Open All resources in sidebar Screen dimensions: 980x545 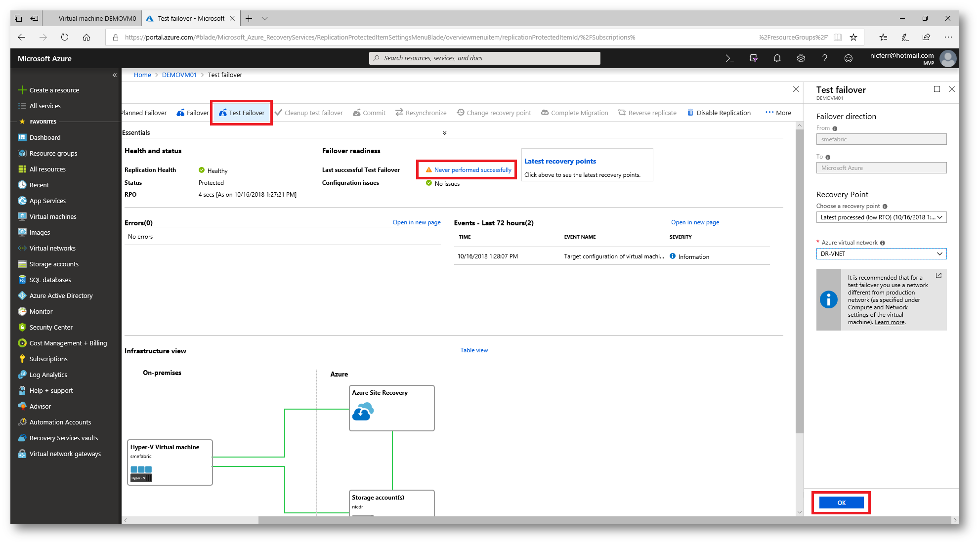coord(47,169)
